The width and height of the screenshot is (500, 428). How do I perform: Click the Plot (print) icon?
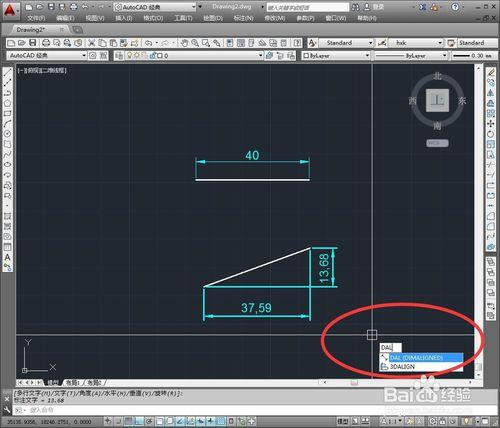[46, 43]
